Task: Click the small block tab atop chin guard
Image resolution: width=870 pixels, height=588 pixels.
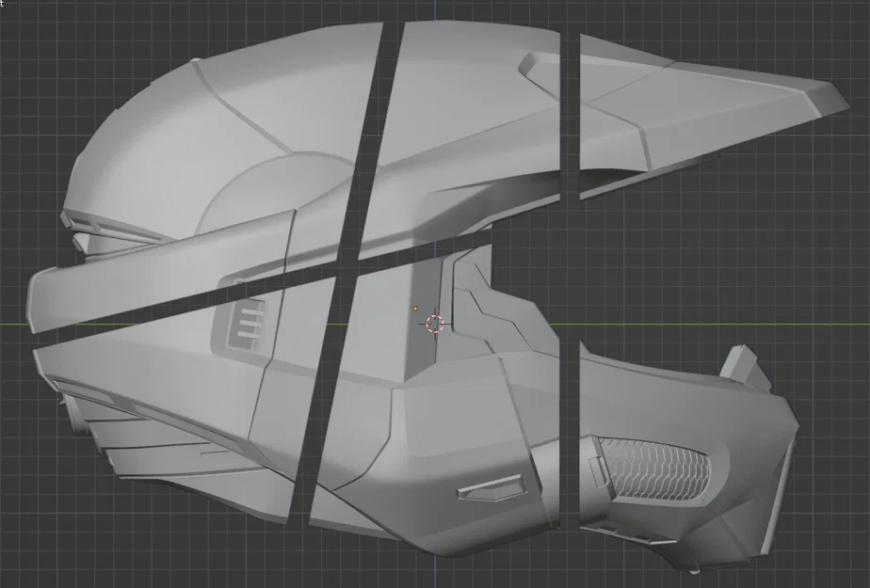Action: pyautogui.click(x=747, y=368)
